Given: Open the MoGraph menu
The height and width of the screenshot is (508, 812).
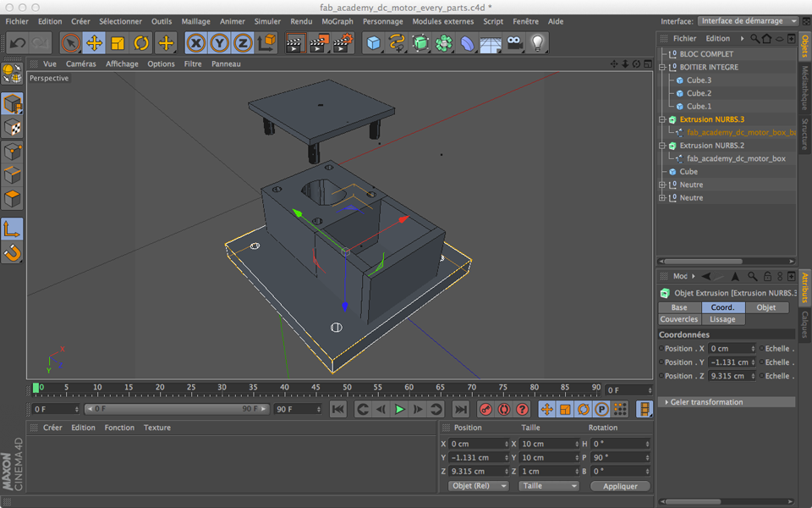Looking at the screenshot, I should 337,21.
